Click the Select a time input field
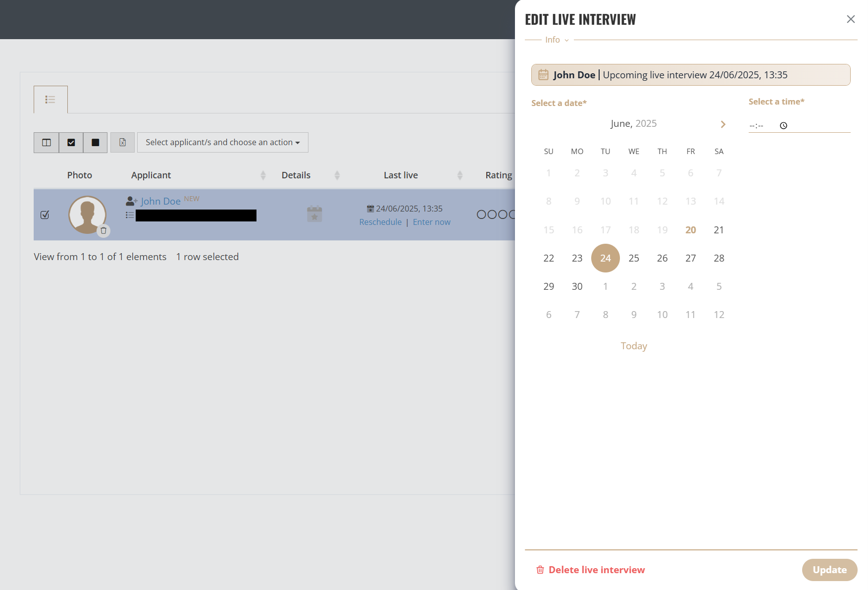The height and width of the screenshot is (590, 868). pyautogui.click(x=799, y=125)
